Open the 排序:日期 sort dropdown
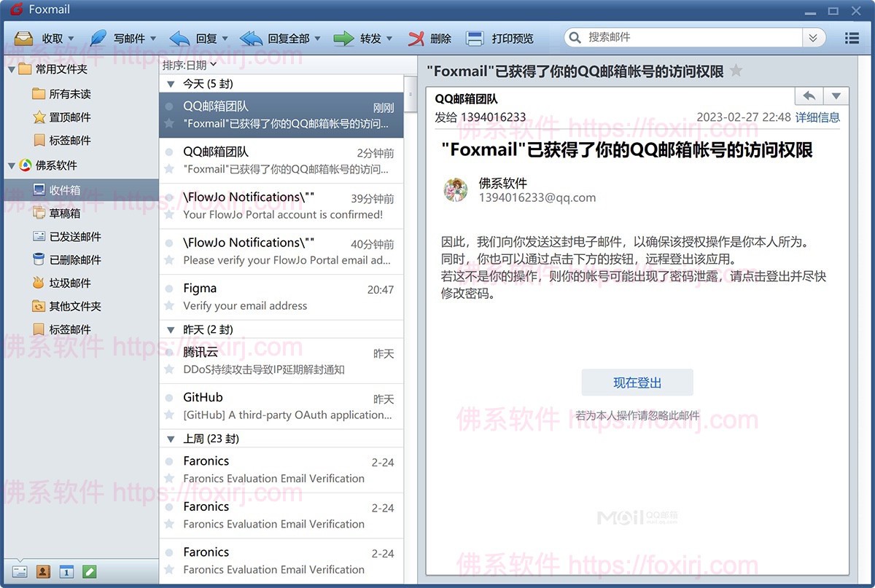This screenshot has width=875, height=588. (190, 66)
